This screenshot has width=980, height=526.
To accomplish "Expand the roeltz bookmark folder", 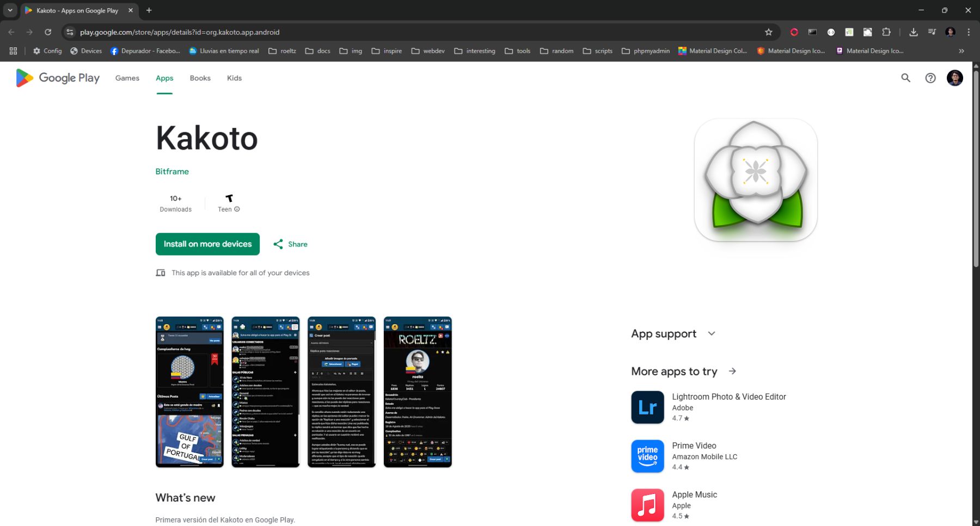I will [x=282, y=51].
